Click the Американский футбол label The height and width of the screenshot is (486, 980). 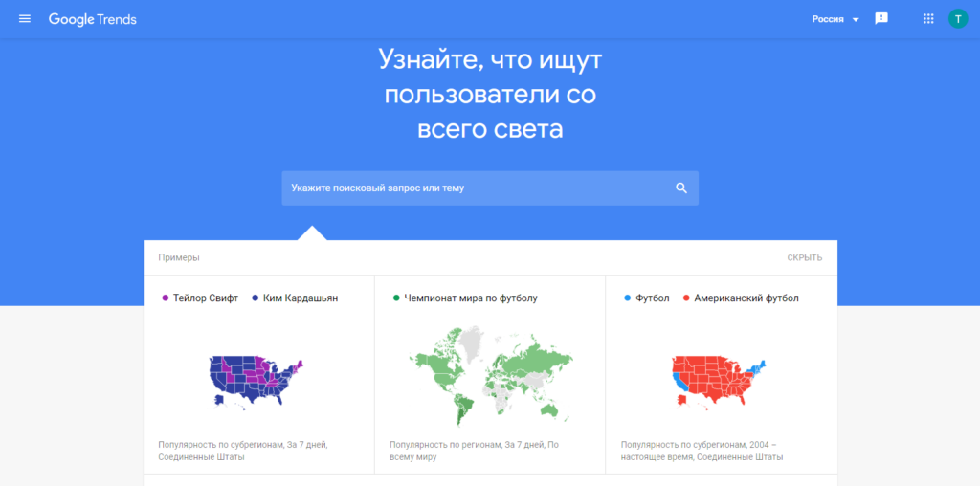coord(746,298)
